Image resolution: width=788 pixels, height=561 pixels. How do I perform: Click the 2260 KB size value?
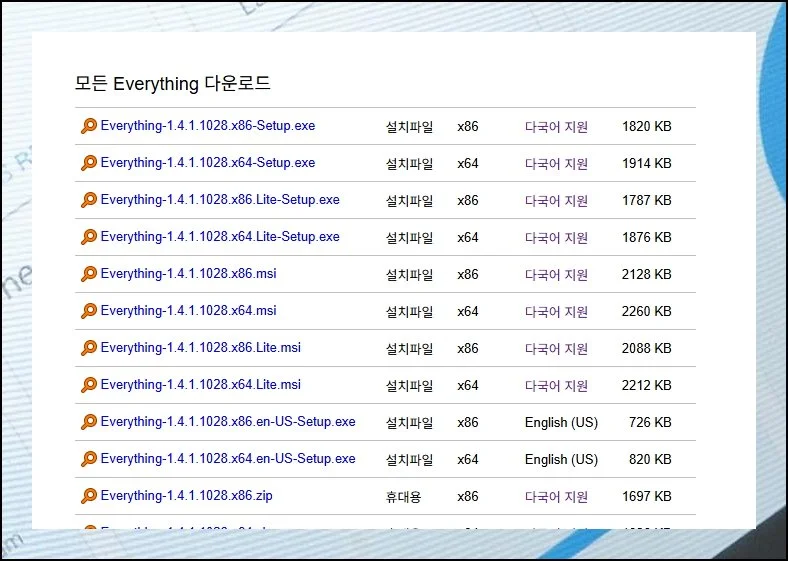647,311
